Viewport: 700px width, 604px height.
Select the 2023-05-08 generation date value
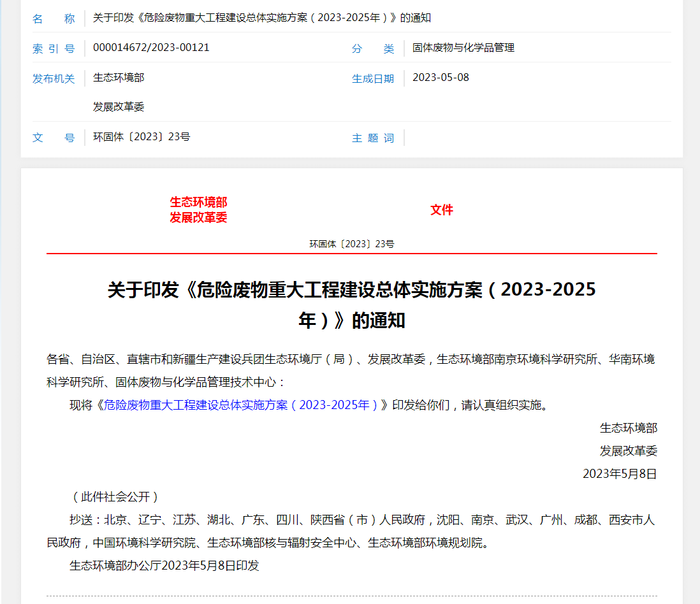coord(441,78)
